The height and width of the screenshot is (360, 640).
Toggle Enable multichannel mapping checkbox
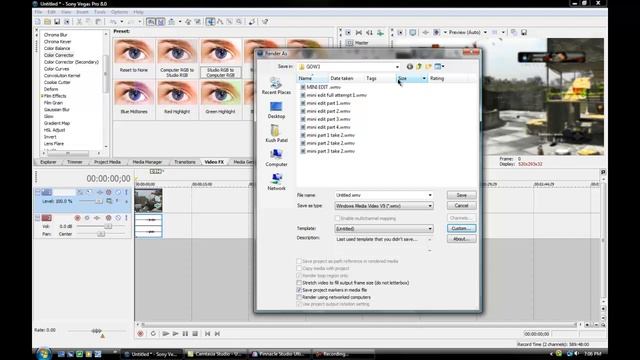tap(337, 218)
